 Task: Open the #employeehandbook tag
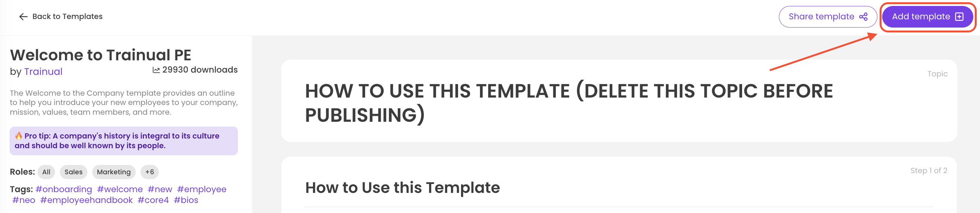click(x=86, y=200)
